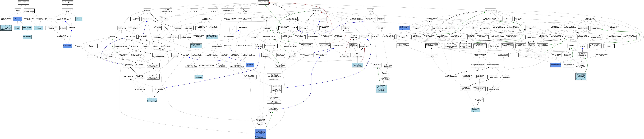
Task: Select the 'tetrapyrrole biosynthetic process' node
Action: click(531, 46)
